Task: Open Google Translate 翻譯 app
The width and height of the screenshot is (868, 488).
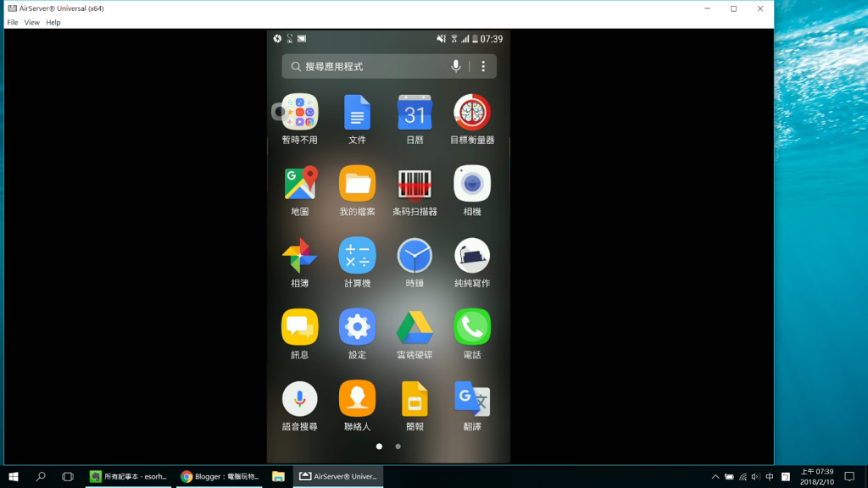Action: coord(472,399)
